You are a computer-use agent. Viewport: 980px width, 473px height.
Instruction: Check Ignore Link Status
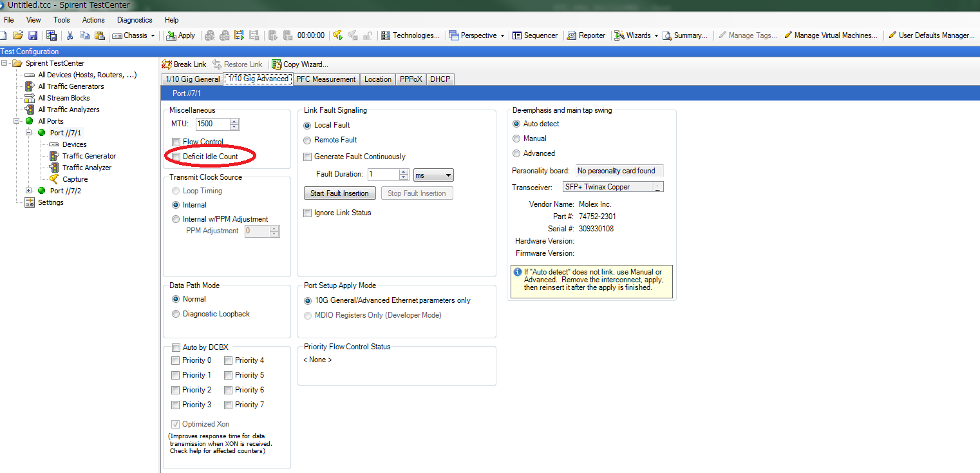tap(307, 213)
